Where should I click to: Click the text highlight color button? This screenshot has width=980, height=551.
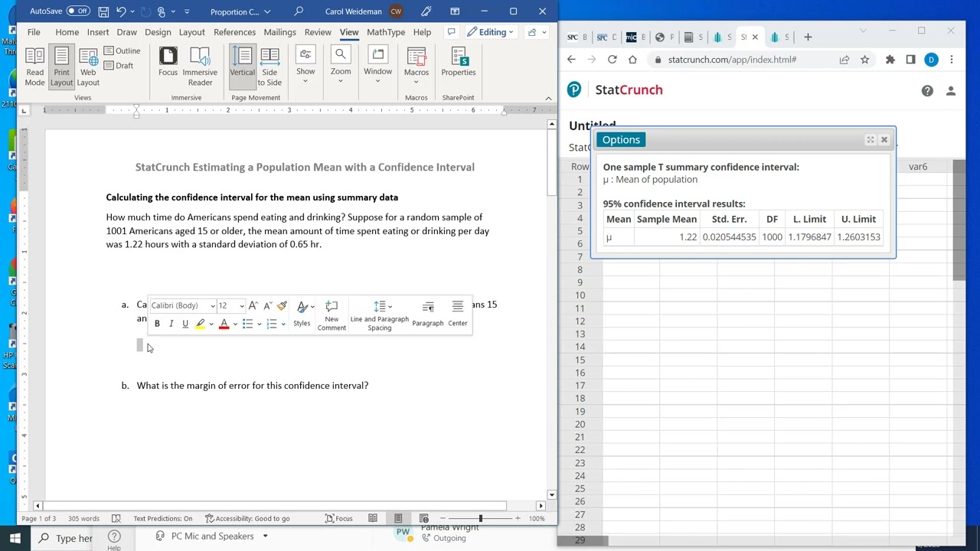(200, 324)
